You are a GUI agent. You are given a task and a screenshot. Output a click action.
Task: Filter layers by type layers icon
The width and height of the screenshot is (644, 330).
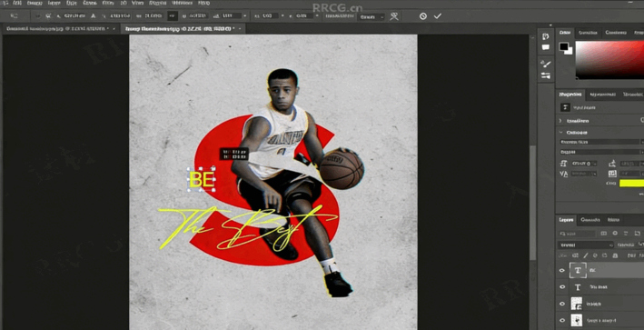pos(627,234)
